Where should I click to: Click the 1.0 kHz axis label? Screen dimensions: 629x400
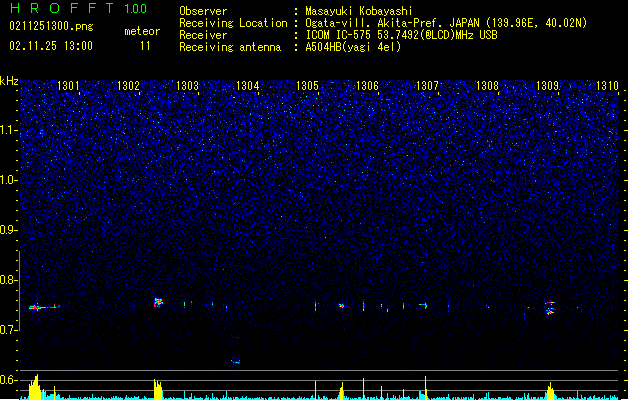coord(8,180)
